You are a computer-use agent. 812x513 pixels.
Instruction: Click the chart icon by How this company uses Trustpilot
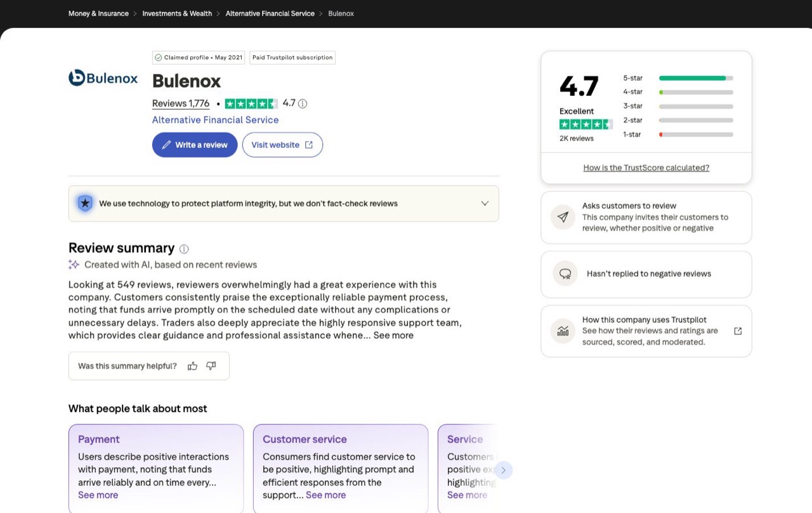pyautogui.click(x=563, y=331)
